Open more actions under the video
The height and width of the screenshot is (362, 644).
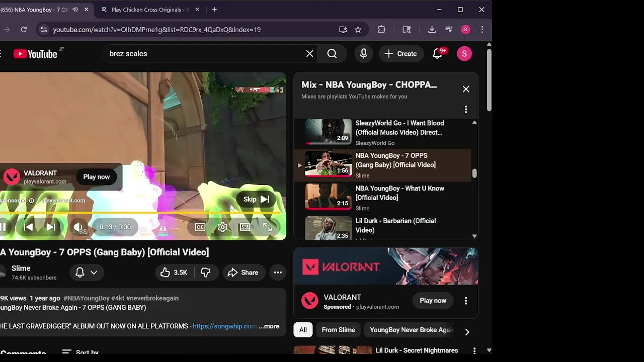278,273
